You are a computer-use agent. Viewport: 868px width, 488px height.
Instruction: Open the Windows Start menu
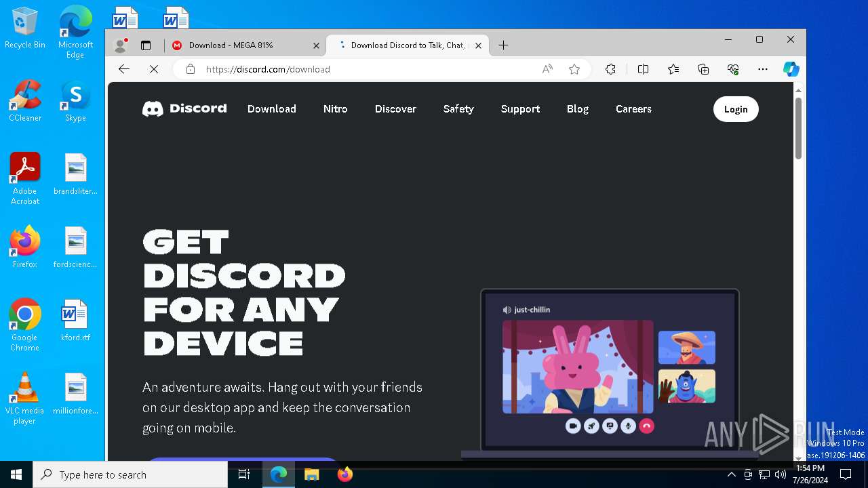click(16, 474)
